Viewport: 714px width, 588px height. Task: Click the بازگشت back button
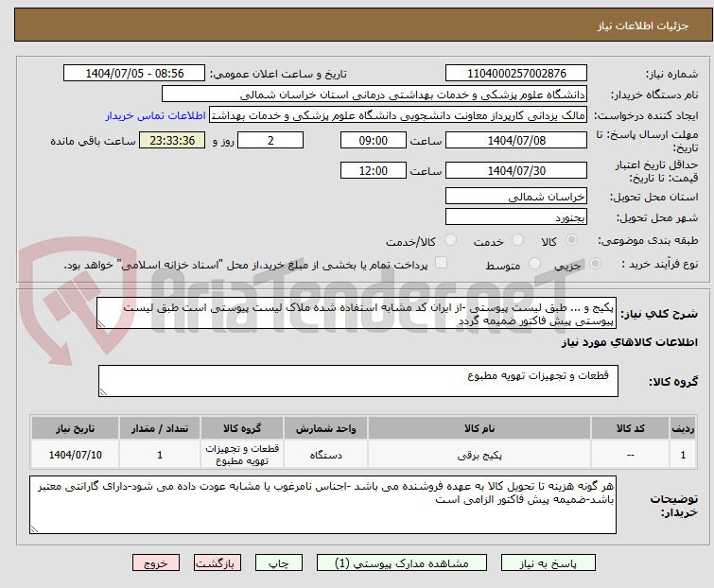coord(218,562)
